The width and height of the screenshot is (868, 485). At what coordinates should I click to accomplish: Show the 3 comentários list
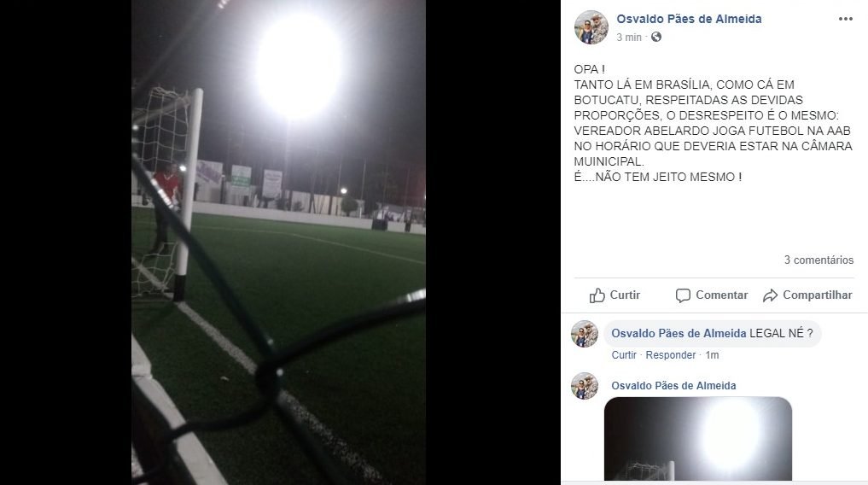point(818,260)
